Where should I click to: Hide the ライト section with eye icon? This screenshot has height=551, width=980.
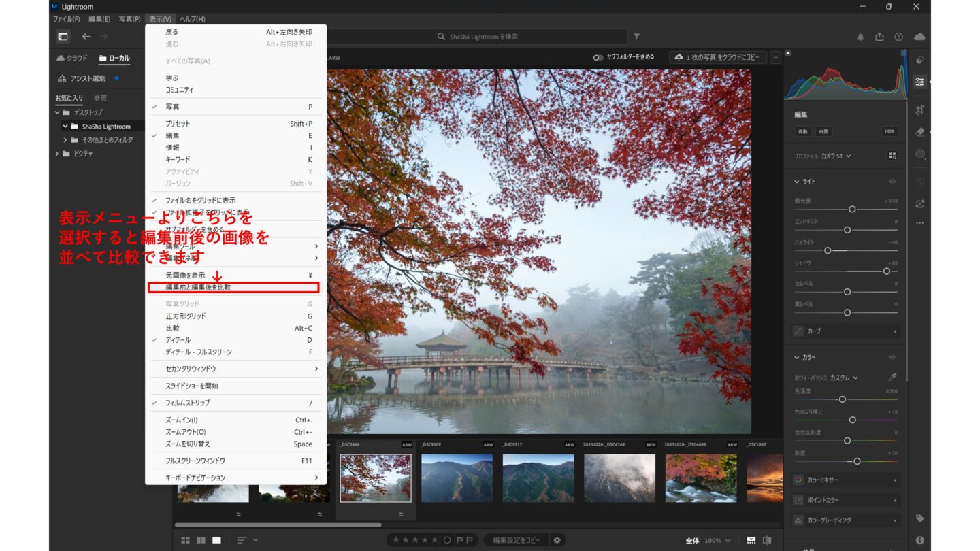click(892, 182)
